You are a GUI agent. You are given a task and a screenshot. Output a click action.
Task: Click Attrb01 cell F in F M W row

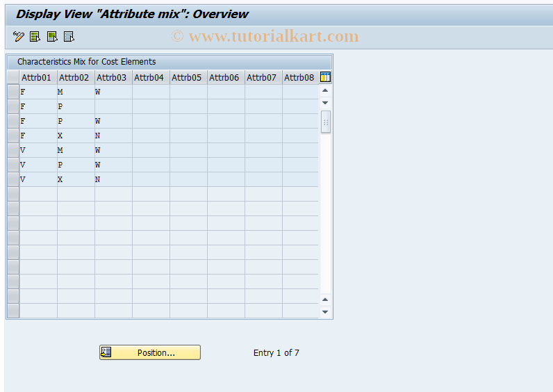coord(38,92)
